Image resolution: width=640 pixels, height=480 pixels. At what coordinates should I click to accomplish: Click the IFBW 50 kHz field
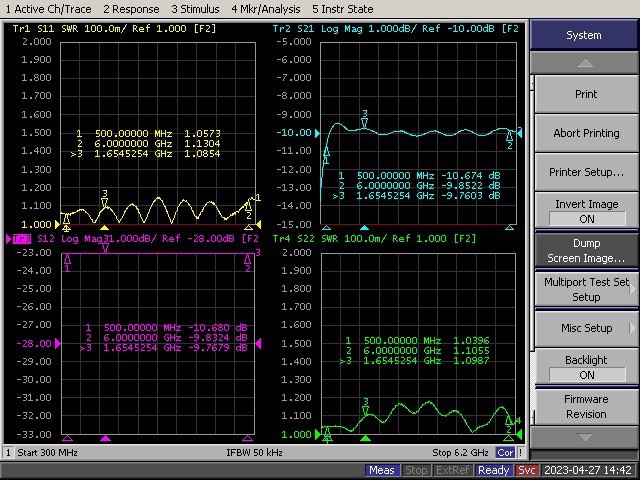(254, 453)
